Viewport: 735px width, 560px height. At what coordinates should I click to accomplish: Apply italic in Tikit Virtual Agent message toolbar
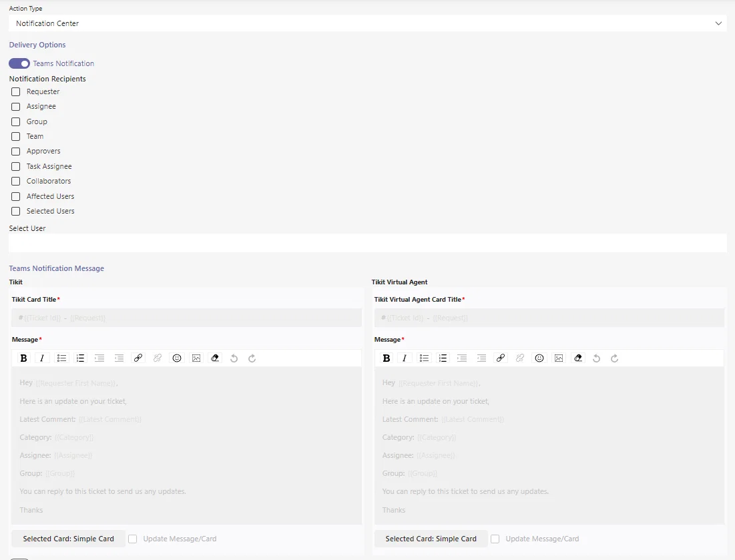pos(405,358)
